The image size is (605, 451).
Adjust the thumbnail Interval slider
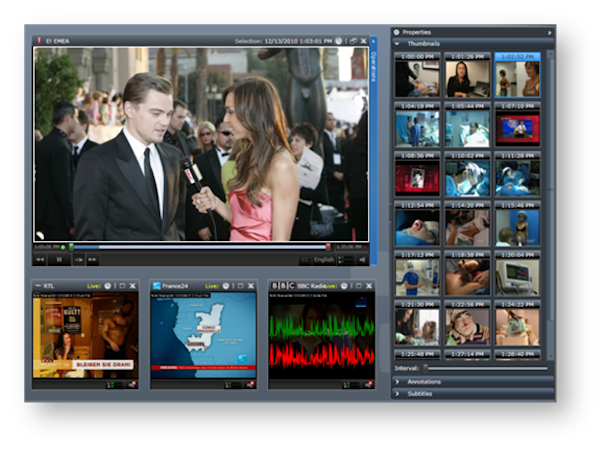pos(428,368)
